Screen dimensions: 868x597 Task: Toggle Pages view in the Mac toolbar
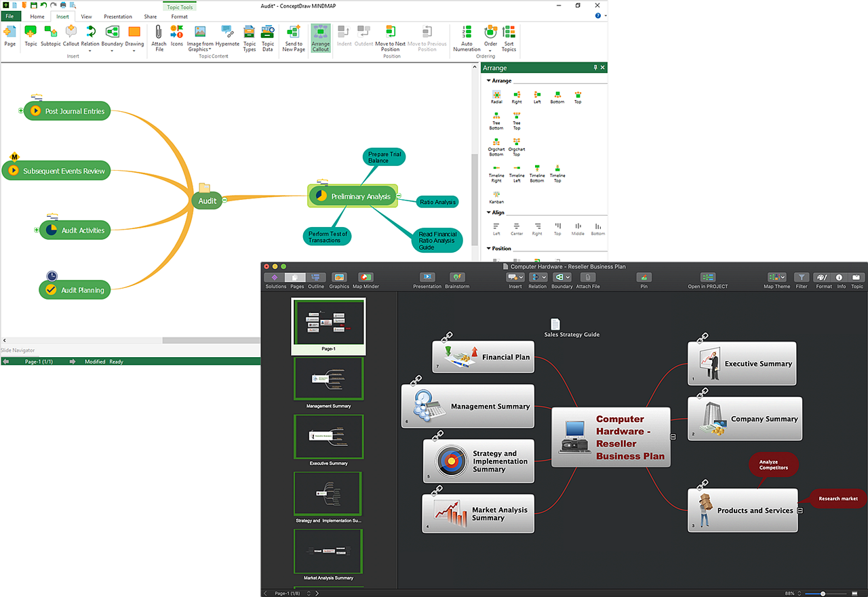click(297, 281)
